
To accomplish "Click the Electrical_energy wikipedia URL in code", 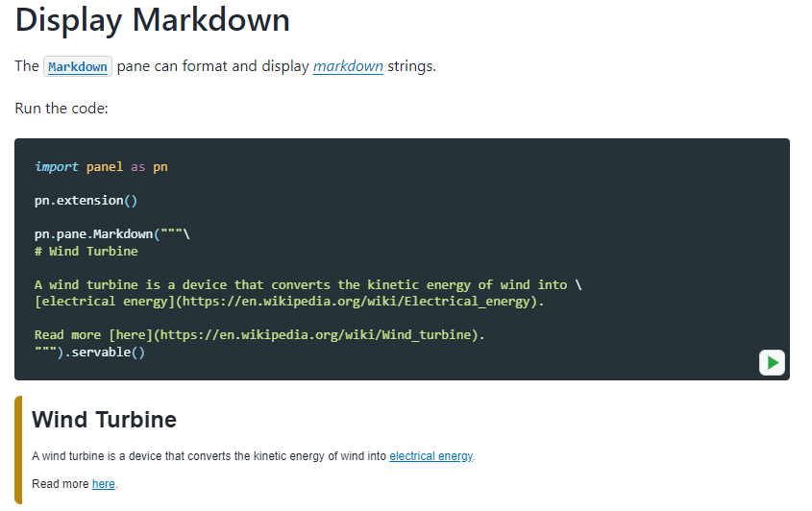I will click(x=357, y=302).
